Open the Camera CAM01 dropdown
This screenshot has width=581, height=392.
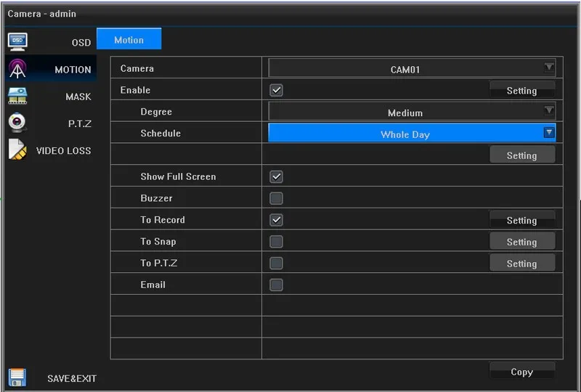pos(412,68)
